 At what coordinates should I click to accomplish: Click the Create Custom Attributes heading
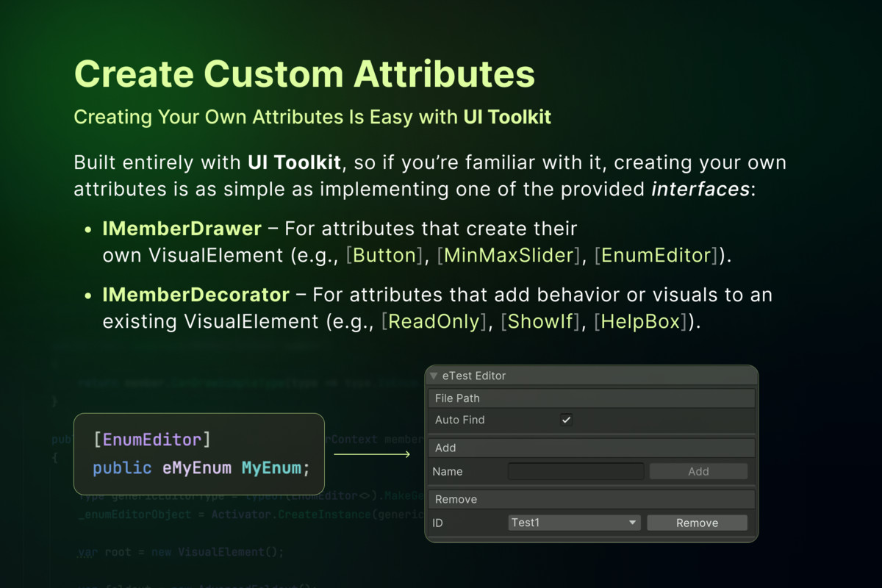304,74
